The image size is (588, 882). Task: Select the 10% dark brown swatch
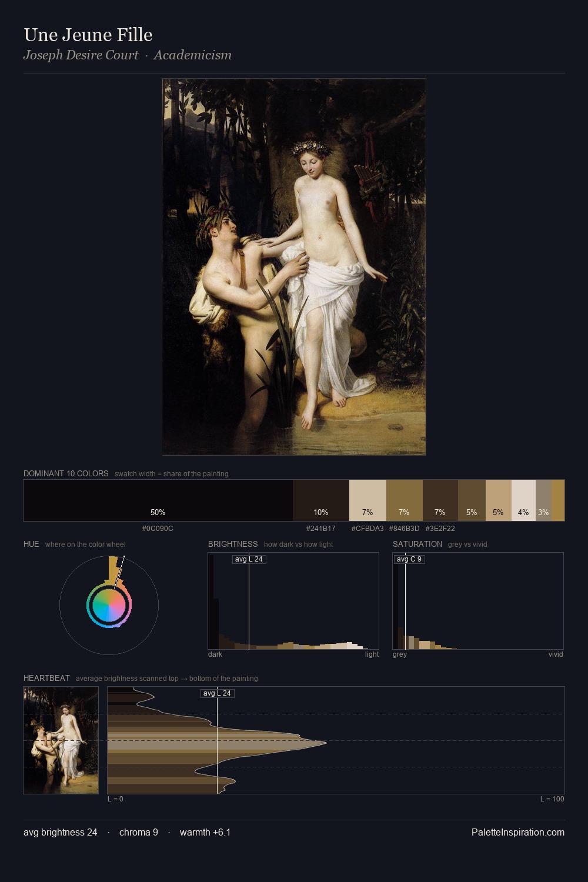(x=321, y=500)
